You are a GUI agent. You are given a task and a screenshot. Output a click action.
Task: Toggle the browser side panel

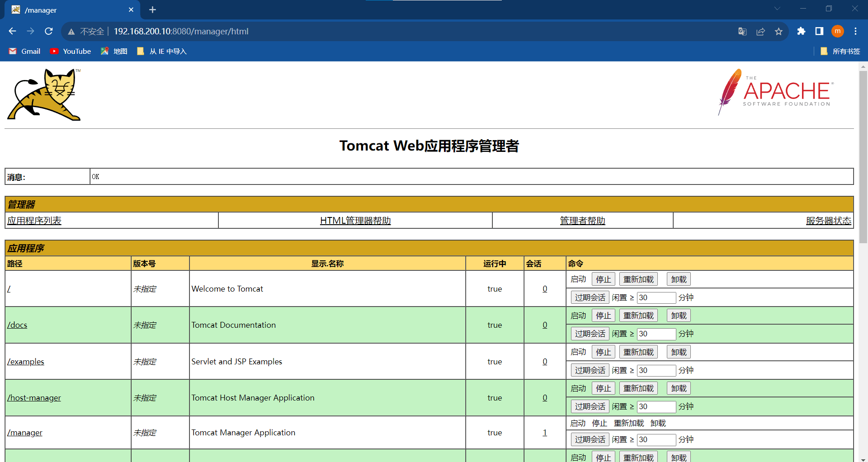pyautogui.click(x=819, y=31)
